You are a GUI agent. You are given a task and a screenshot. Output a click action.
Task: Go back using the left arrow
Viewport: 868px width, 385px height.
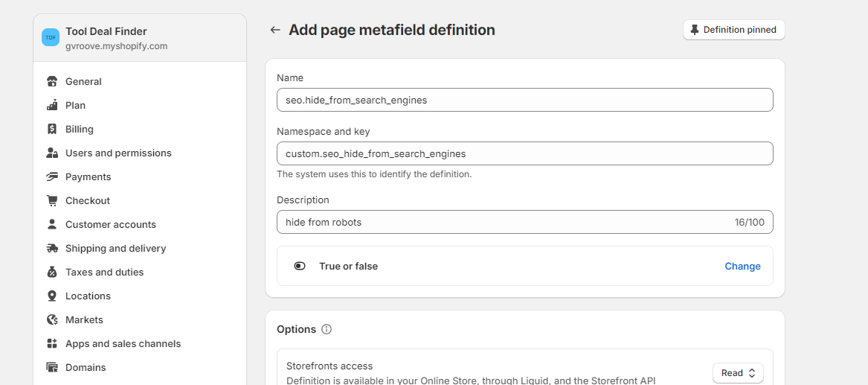(x=275, y=30)
